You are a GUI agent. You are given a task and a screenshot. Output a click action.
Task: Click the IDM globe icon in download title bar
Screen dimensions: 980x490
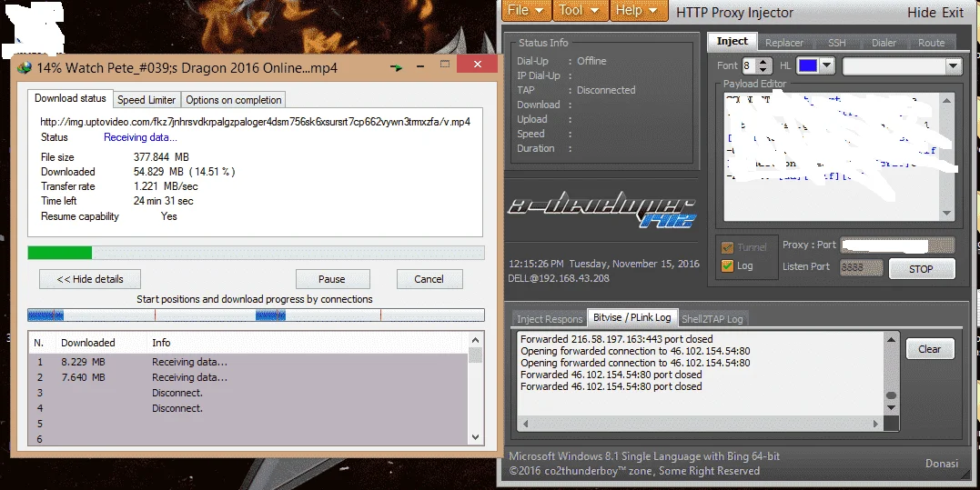pos(25,67)
